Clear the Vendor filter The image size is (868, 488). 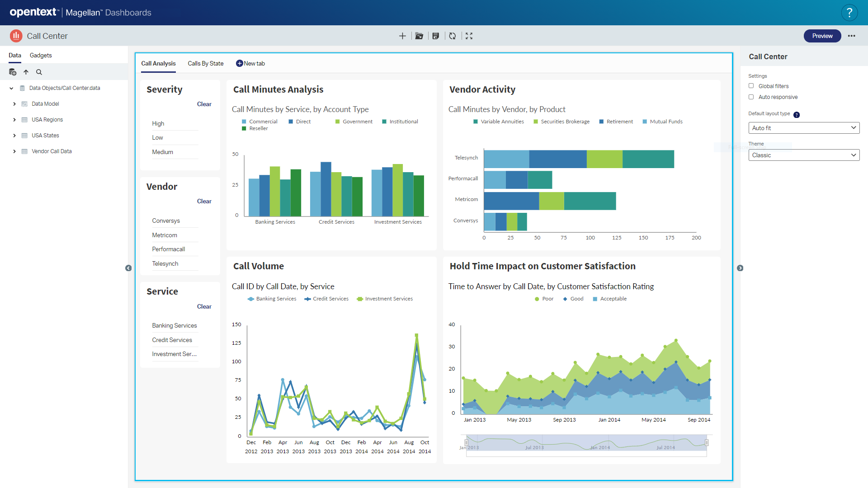click(204, 201)
